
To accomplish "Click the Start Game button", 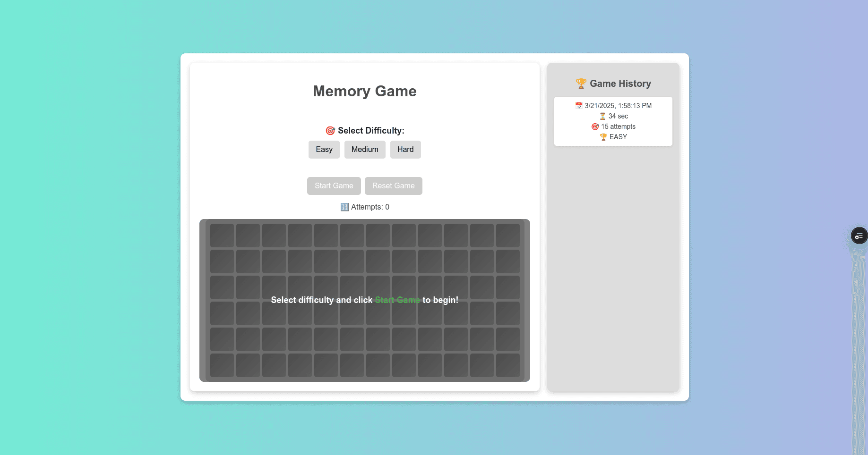I will coord(334,185).
